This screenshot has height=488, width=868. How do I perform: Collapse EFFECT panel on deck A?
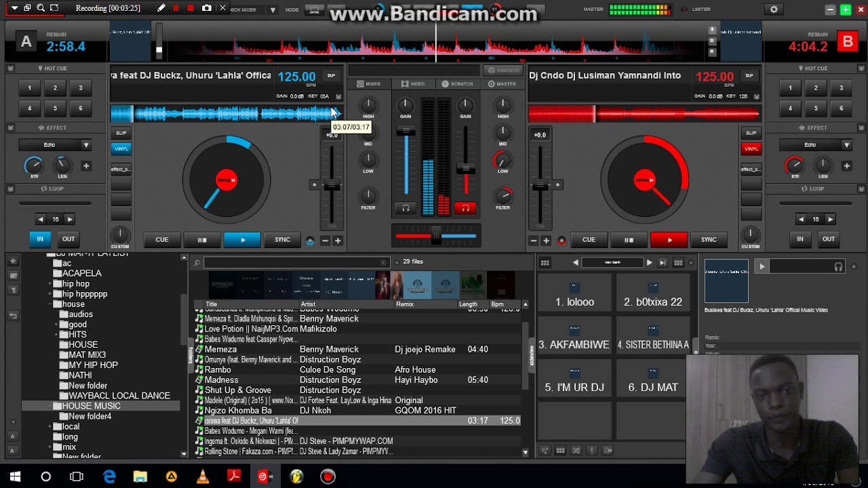(x=10, y=127)
